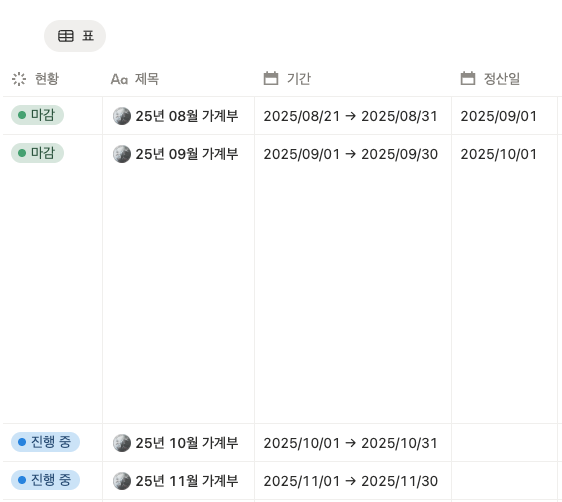
Task: Click 마감 status tag for 09월 row
Action: [x=38, y=153]
